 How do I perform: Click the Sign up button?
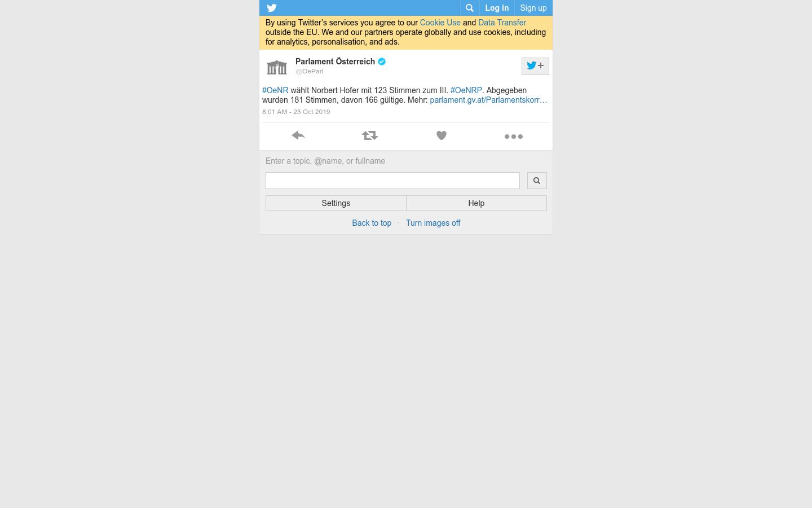[533, 8]
